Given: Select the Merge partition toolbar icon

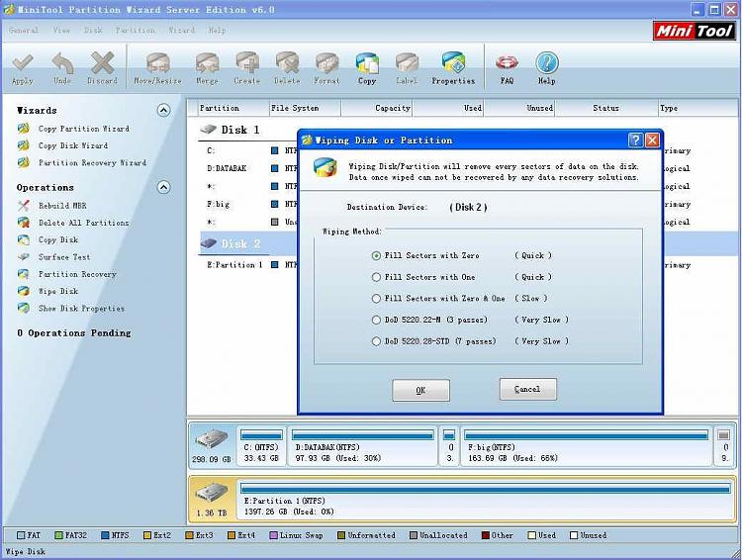Looking at the screenshot, I should 208,68.
